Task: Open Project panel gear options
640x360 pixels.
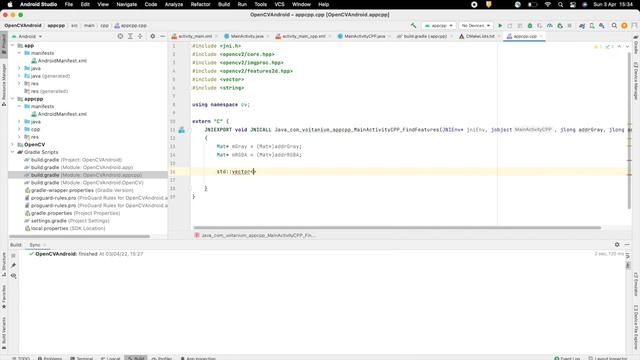Action: (153, 36)
